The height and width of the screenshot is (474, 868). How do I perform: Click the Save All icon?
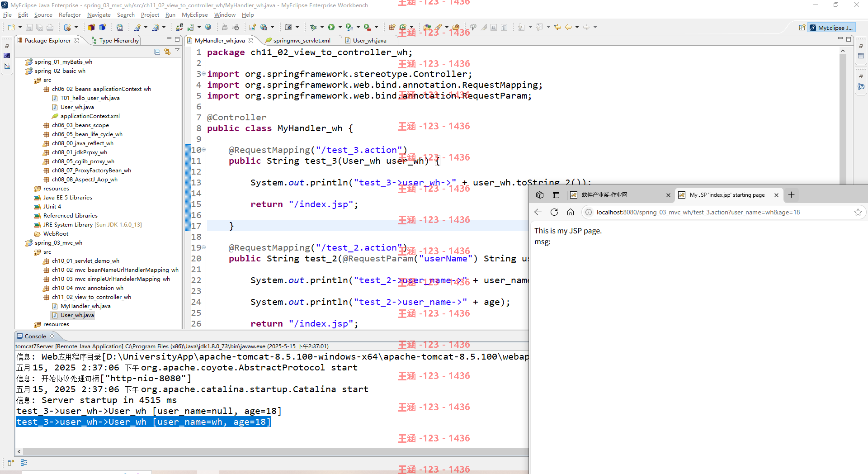click(39, 27)
